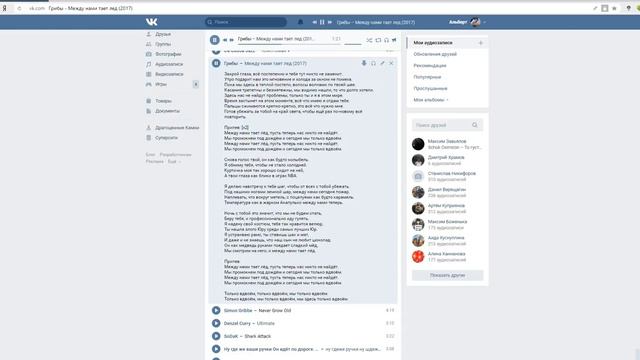Viewport: 640px width, 360px height.
Task: Click next track arrow in audio player
Action: click(231, 40)
